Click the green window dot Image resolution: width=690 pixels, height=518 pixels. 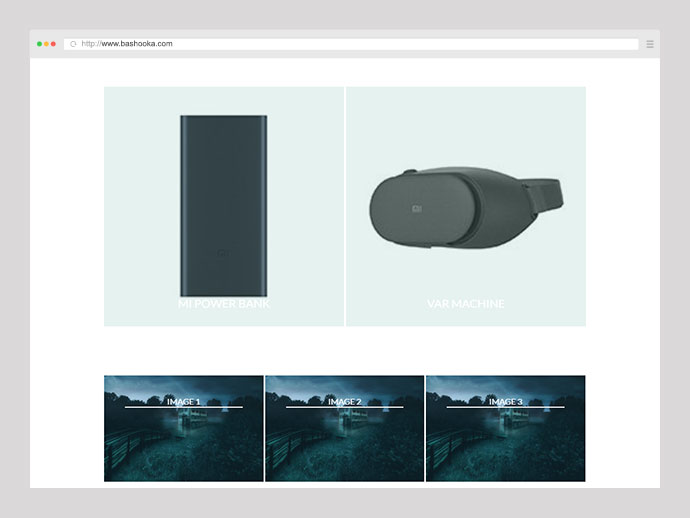(40, 44)
